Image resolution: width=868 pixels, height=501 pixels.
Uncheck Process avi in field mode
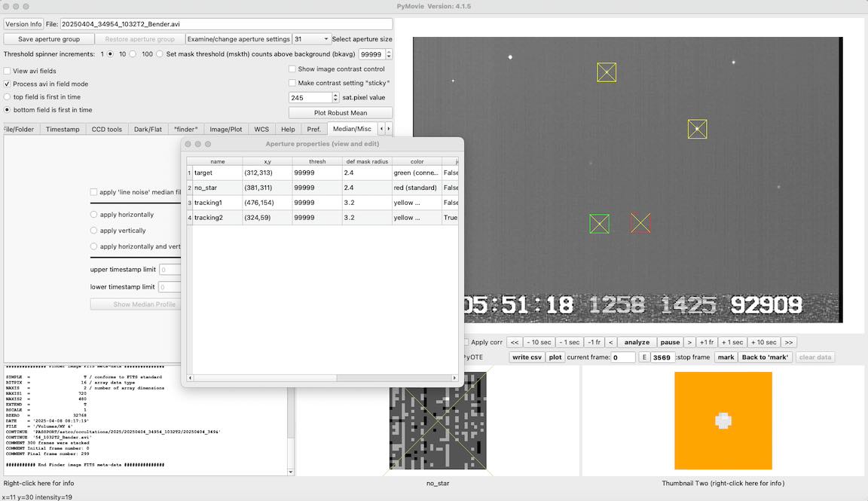point(8,84)
